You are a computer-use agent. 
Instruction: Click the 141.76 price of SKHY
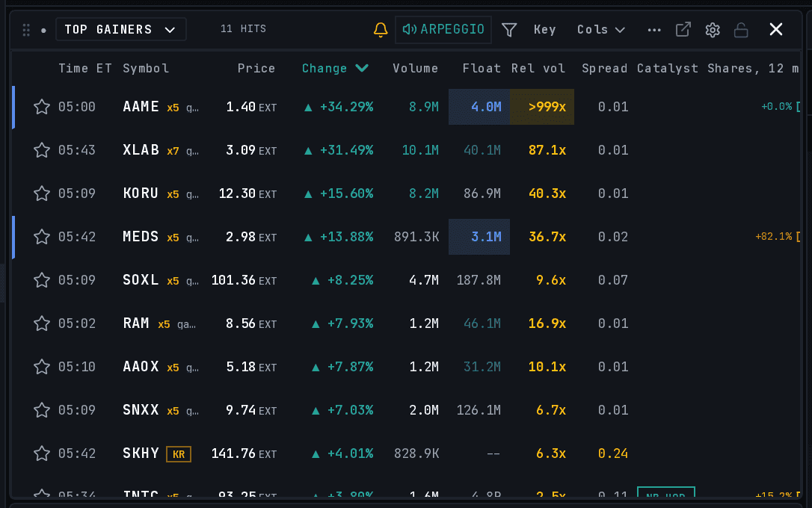233,453
